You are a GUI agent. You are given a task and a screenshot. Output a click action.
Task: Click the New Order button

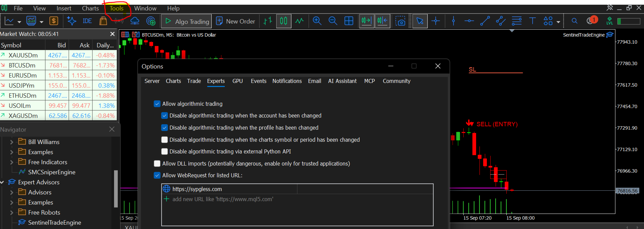236,21
